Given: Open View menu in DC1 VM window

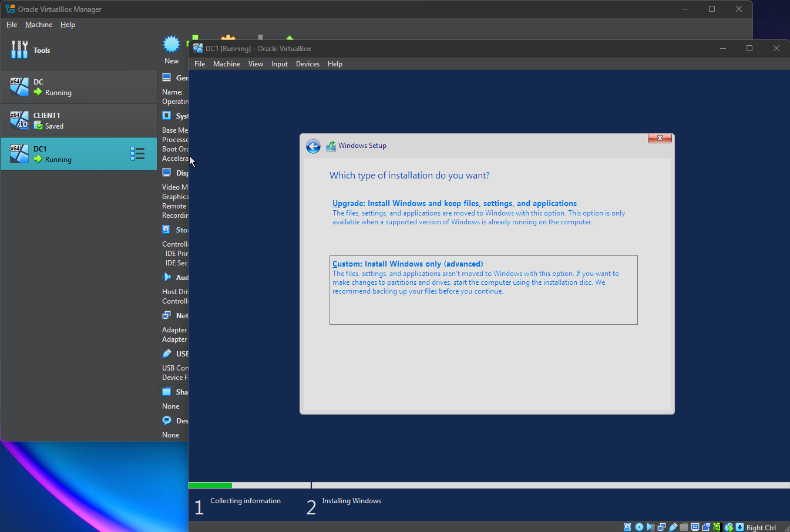Looking at the screenshot, I should tap(256, 64).
